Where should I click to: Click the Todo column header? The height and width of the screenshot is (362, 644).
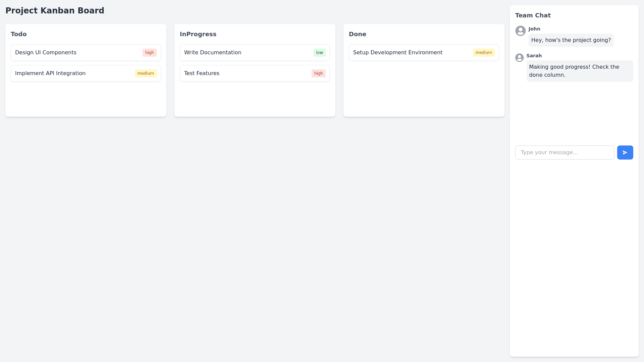[19, 34]
